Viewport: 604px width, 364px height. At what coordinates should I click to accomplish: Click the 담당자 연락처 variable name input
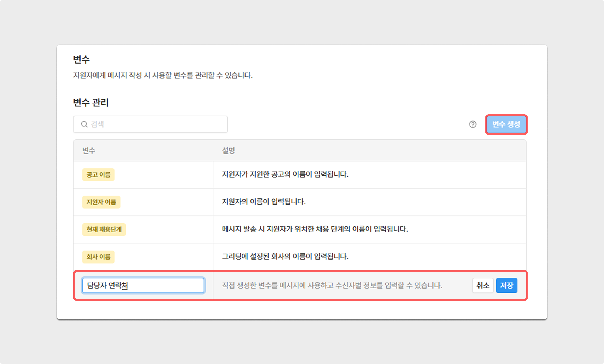[x=143, y=285]
